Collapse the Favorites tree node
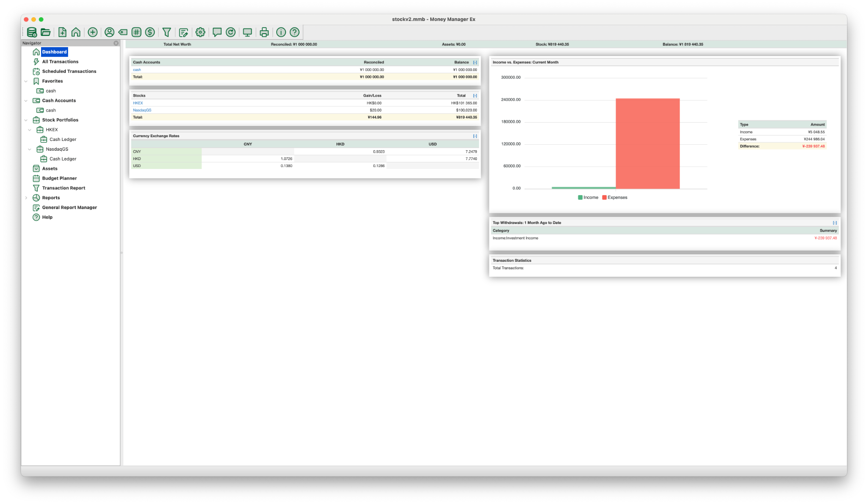Screen dimensions: 868x504 [26, 81]
